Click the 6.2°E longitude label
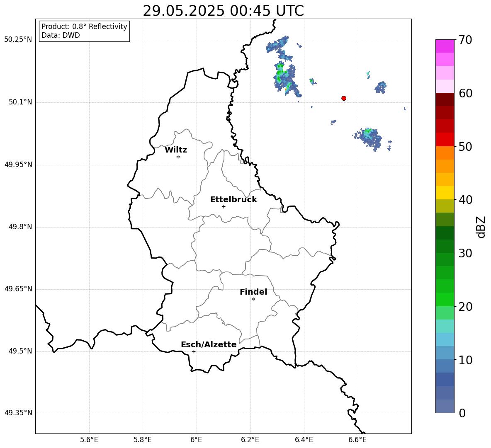This screenshot has width=491, height=448. (250, 440)
